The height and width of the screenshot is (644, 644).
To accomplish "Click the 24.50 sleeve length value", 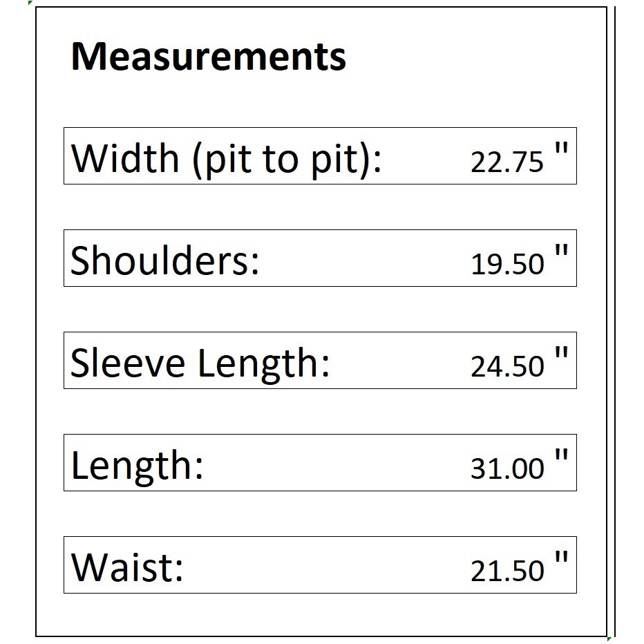I will [x=507, y=366].
